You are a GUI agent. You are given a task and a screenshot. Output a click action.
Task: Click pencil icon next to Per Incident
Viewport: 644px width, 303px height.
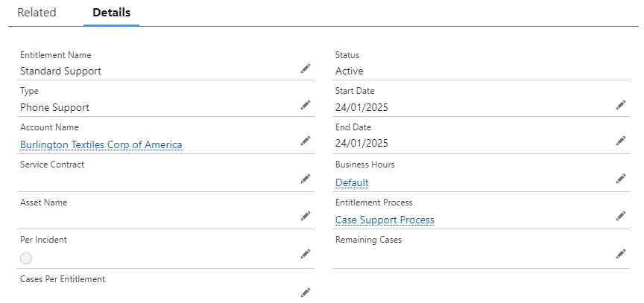[x=306, y=254]
